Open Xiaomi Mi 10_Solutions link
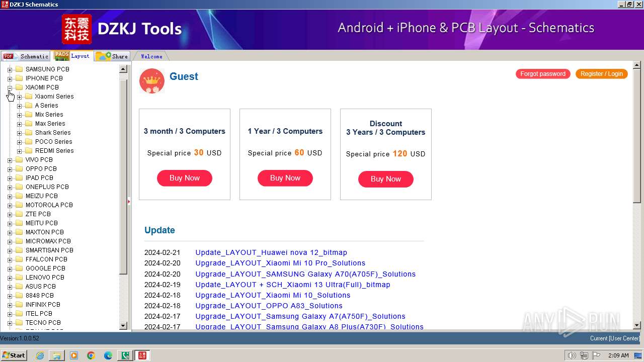The width and height of the screenshot is (644, 362). 273,295
